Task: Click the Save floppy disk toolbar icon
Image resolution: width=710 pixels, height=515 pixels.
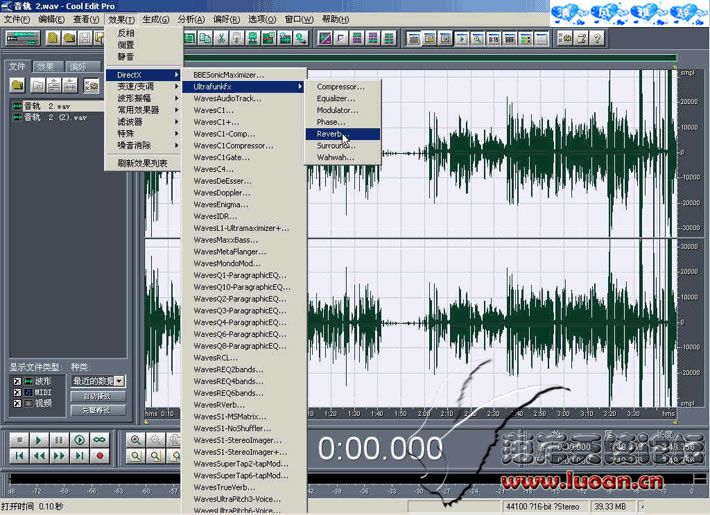Action: click(x=85, y=39)
